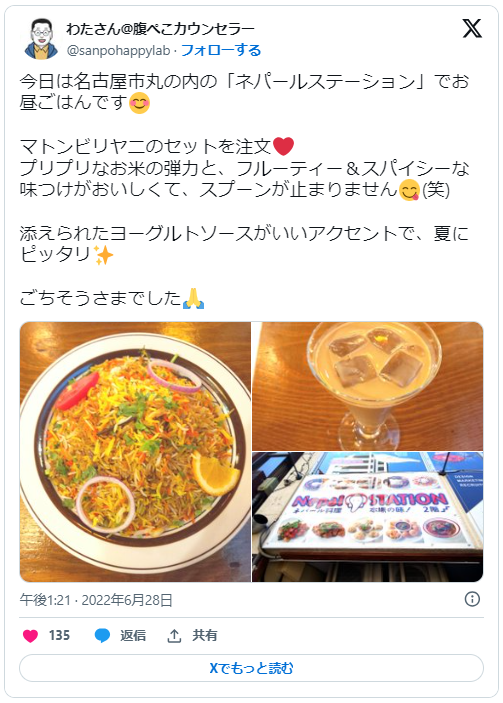The width and height of the screenshot is (503, 703).
Task: Open the tweet info circle icon
Action: [x=472, y=599]
